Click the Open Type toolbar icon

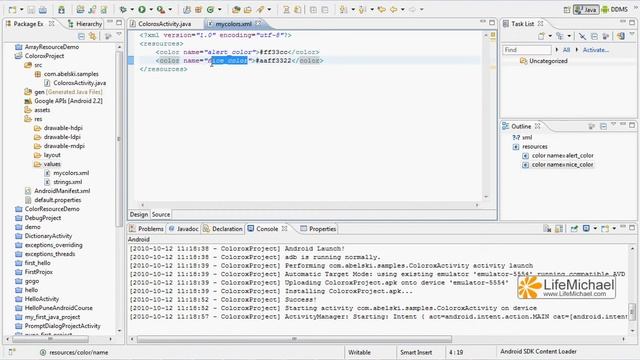coord(236,9)
